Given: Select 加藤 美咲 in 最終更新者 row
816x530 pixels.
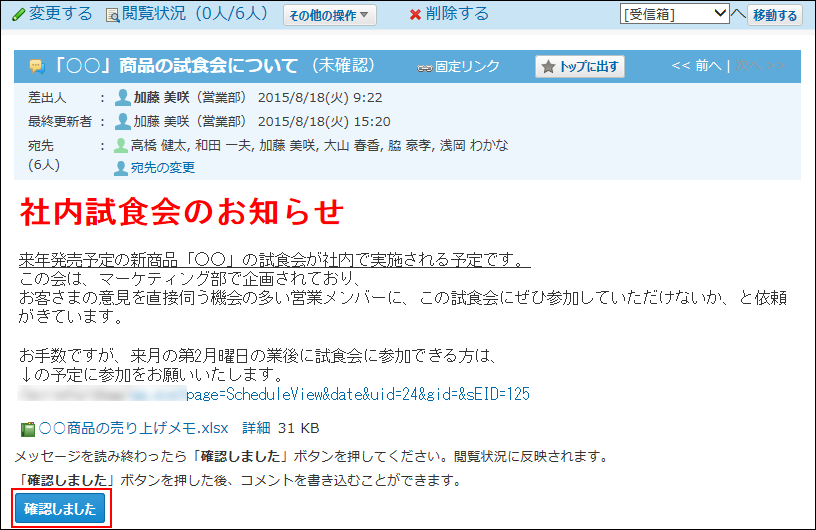Looking at the screenshot, I should [x=161, y=121].
